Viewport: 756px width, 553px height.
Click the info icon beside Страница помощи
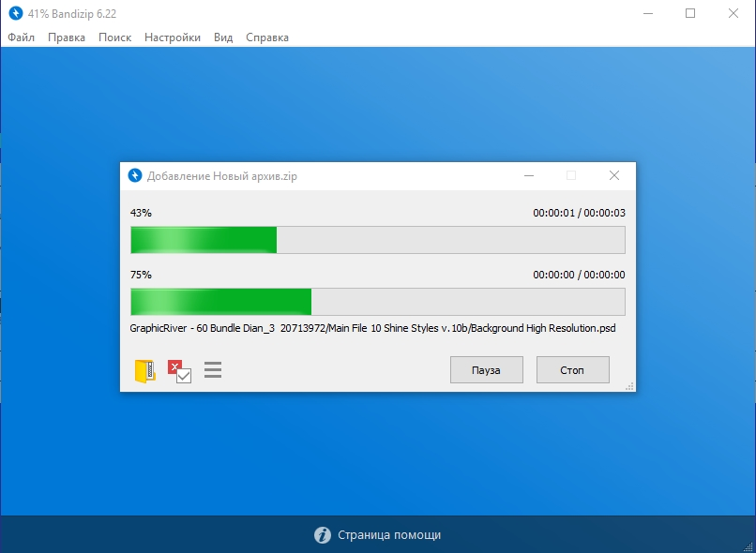[x=322, y=534]
